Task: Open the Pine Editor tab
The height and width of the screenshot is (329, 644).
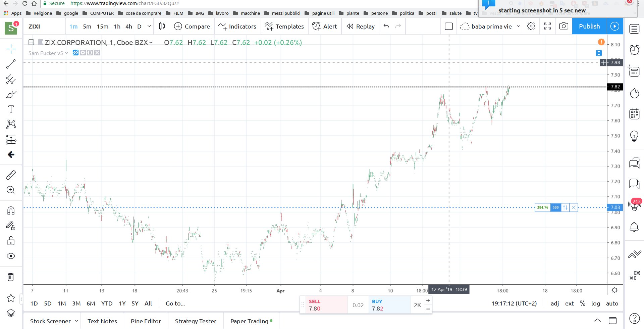Action: (146, 321)
